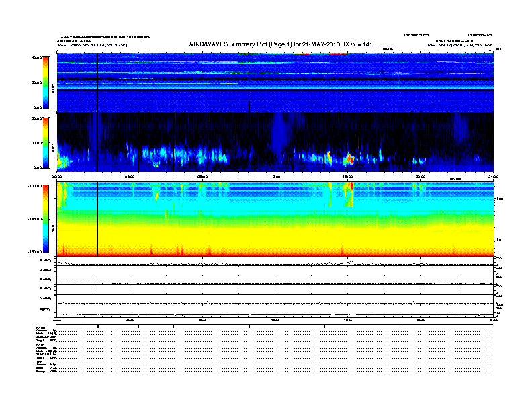Screen dimensions: 532x411
Task: Click the 04:00 time label below RAD1 panel
Action: (130, 177)
